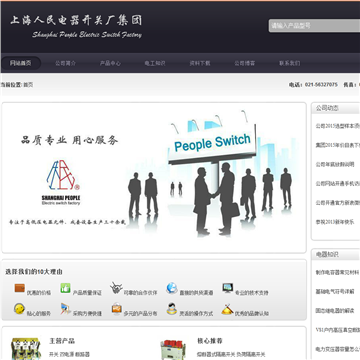Click the 优惠的价格 reason text
Viewport: 360px width, 360px height.
(39, 293)
